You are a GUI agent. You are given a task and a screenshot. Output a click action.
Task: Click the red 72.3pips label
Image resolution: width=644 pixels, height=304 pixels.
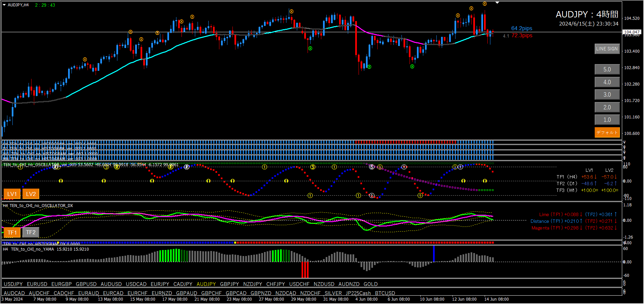pyautogui.click(x=522, y=36)
